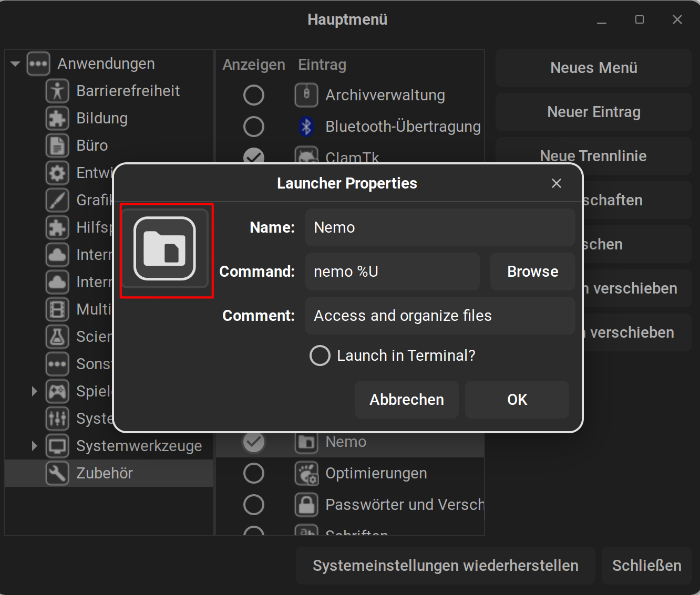Click the Neuer Eintrag button
Viewport: 700px width, 595px height.
click(594, 112)
